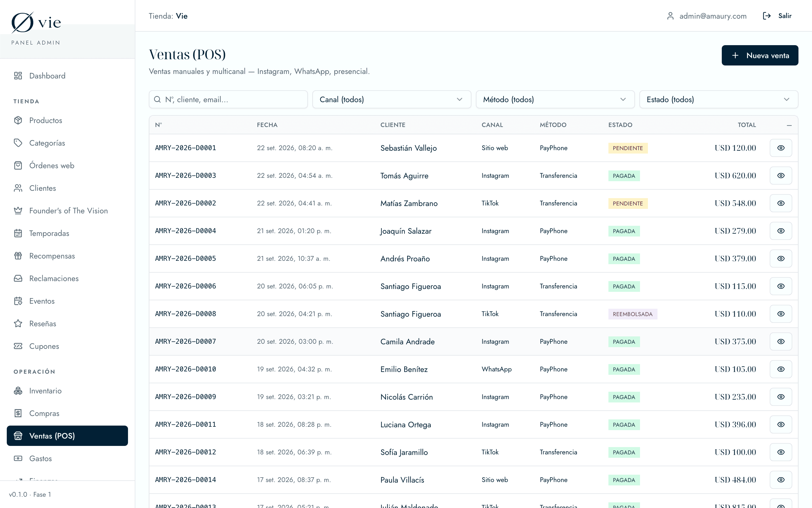The width and height of the screenshot is (812, 508).
Task: Click the Inventario boxes icon
Action: (18, 391)
